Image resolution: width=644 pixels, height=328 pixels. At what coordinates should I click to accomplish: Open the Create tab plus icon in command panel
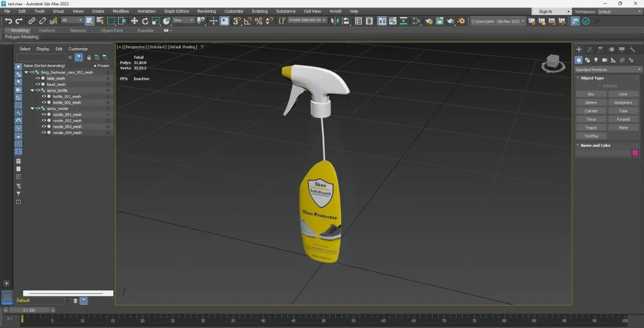(x=579, y=49)
